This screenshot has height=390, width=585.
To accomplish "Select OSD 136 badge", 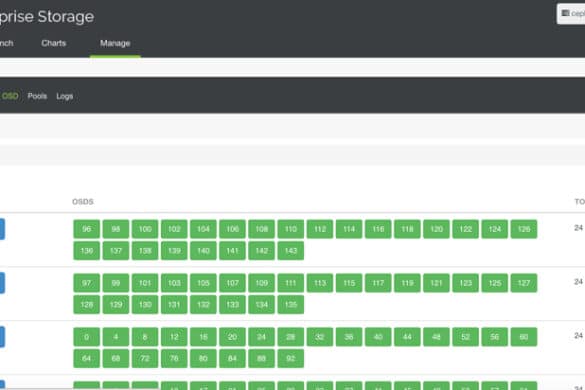I will [x=87, y=251].
